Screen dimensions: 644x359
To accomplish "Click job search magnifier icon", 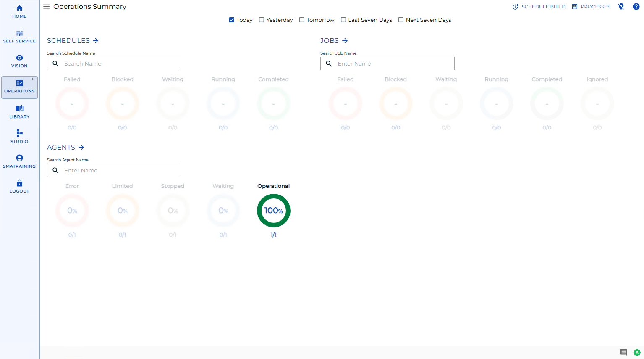I will pos(329,63).
